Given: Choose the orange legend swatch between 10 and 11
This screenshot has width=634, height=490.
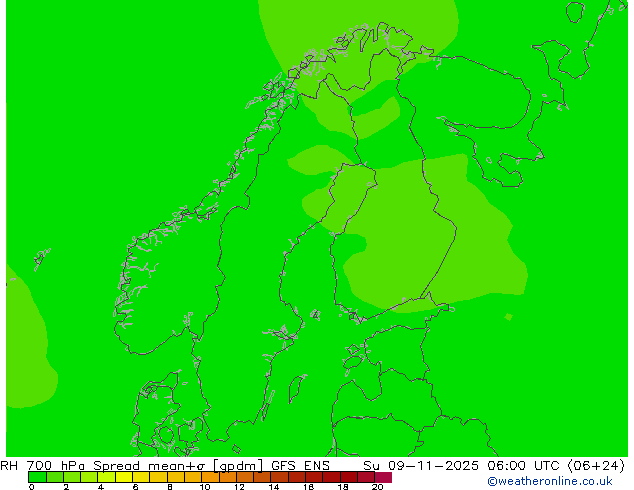Looking at the screenshot, I should point(211,477).
